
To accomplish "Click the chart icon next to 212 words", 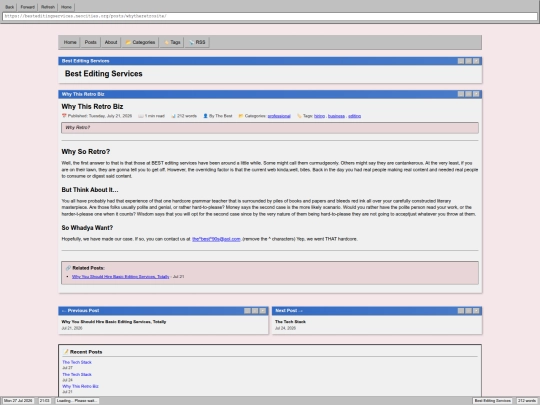I will point(174,116).
